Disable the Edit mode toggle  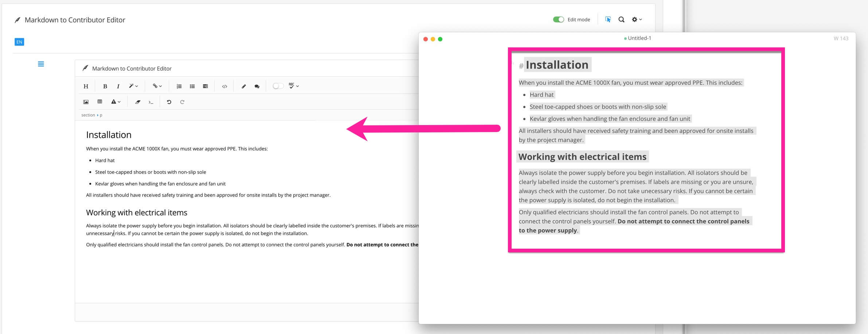558,19
